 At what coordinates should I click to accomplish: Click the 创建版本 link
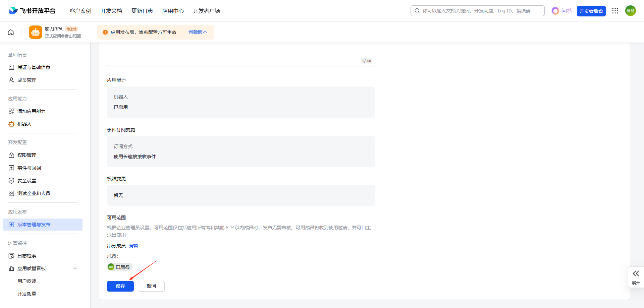click(198, 32)
